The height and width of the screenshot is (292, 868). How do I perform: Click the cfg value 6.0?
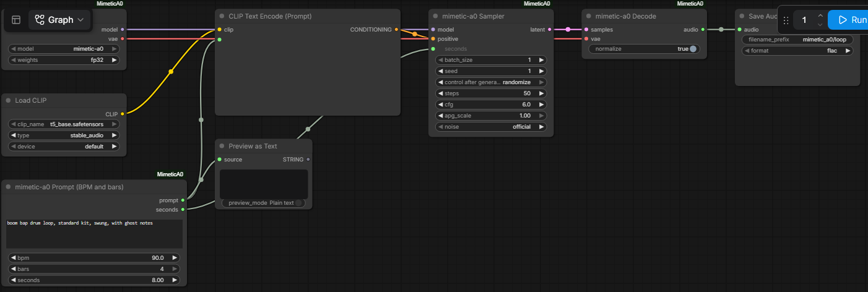pos(526,105)
